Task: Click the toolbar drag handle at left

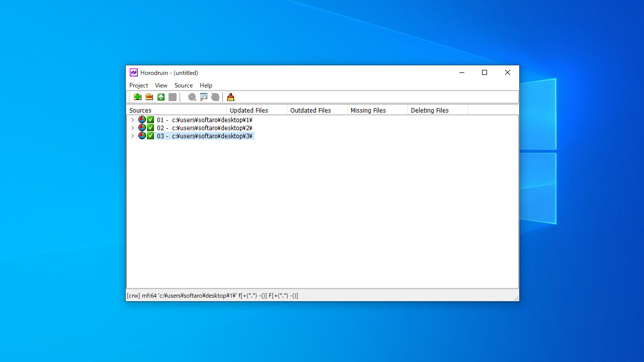Action: click(129, 97)
